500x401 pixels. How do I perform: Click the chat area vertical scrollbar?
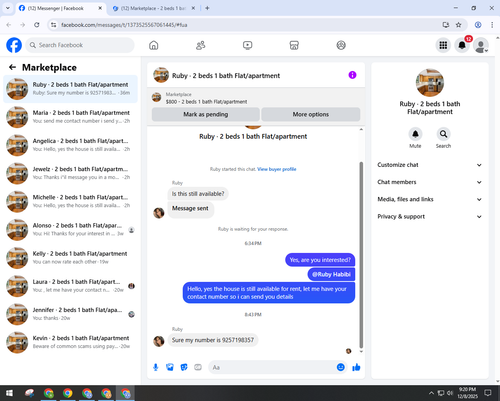pyautogui.click(x=361, y=255)
